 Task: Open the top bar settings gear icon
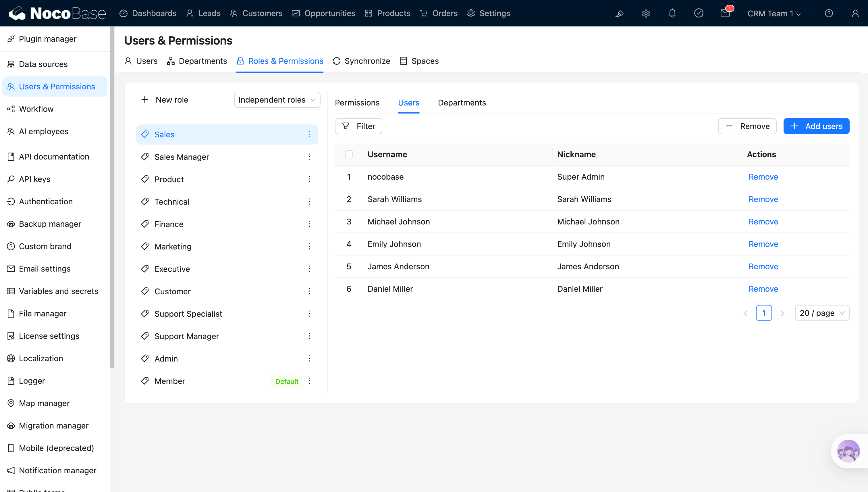[646, 14]
